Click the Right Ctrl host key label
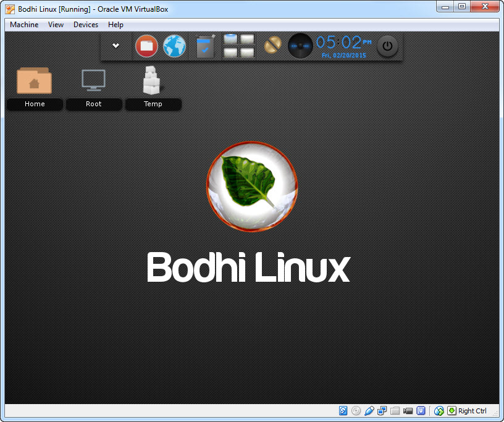Screen dimensions: 504x422 pos(472,411)
